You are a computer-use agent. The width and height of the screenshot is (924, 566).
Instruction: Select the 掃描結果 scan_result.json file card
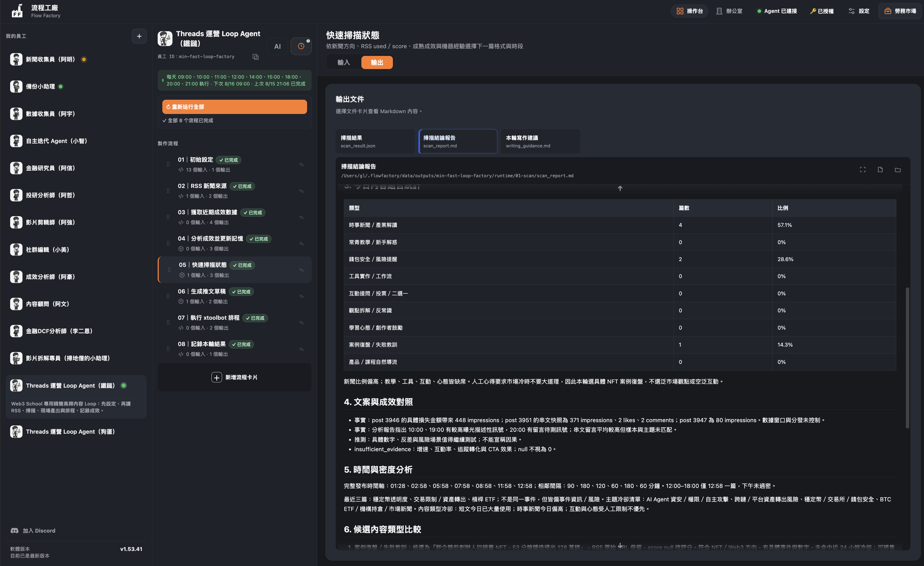375,141
